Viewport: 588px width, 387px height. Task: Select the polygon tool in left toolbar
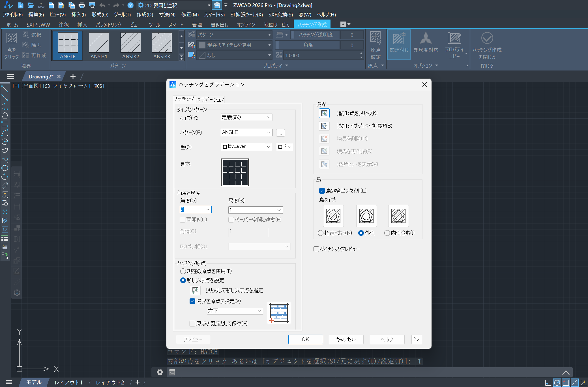click(x=5, y=116)
